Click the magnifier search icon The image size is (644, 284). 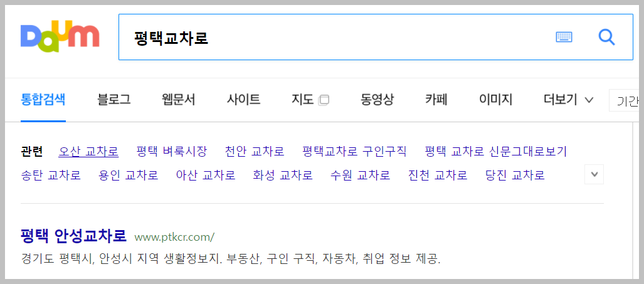tap(606, 38)
